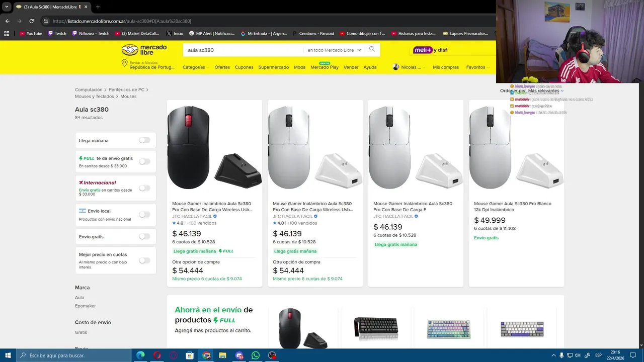Open the Periféricos de PC breadcrumb
Screen dimensions: 644x362
(126, 89)
